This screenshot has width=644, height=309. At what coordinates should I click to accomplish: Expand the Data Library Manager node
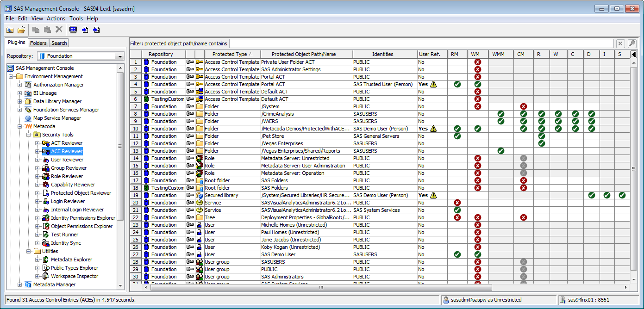coord(19,101)
